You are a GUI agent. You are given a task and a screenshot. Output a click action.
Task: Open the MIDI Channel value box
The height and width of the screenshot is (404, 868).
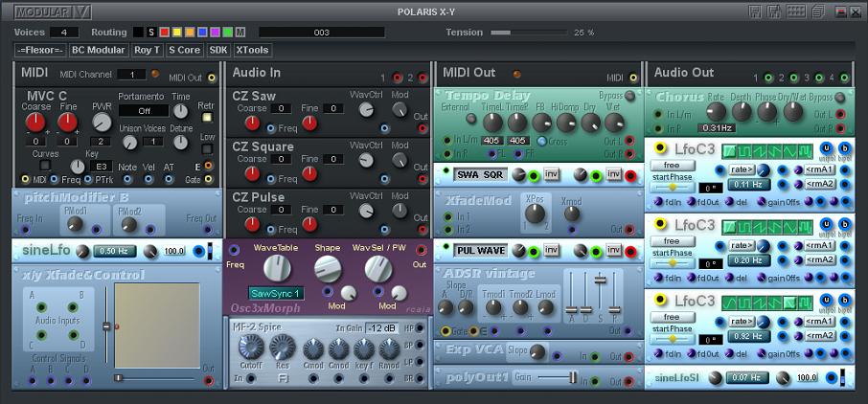[131, 74]
